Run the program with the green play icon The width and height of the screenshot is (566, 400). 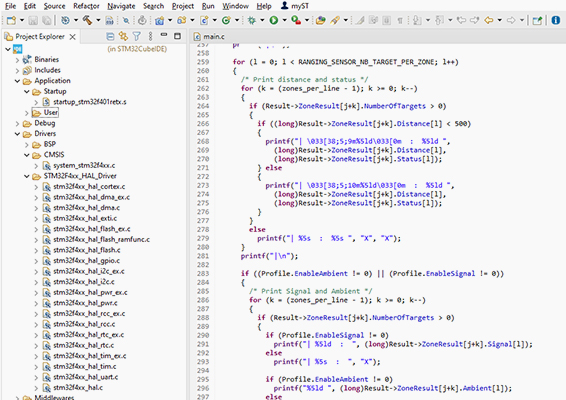[274, 21]
